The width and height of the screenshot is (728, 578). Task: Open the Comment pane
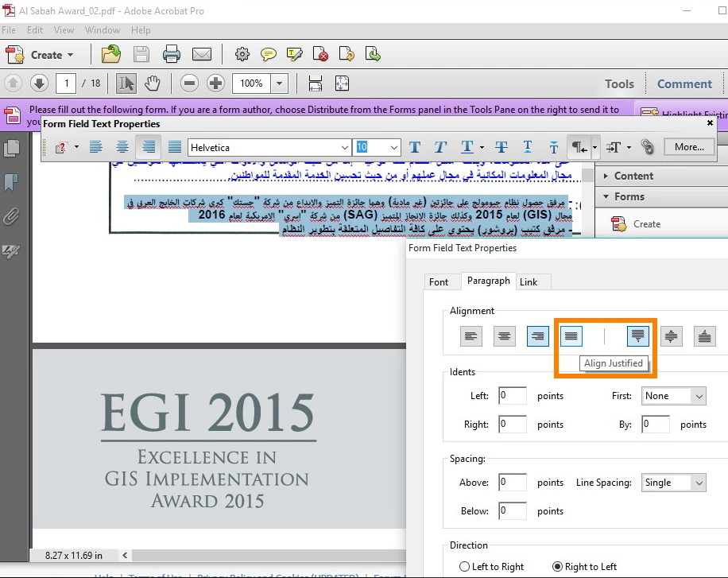684,84
